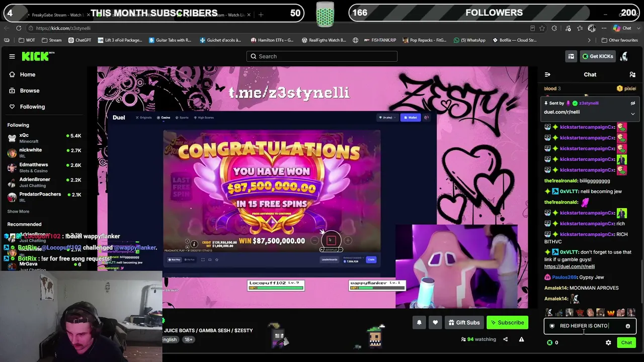Open the WhatsApp bookmark

click(x=469, y=40)
